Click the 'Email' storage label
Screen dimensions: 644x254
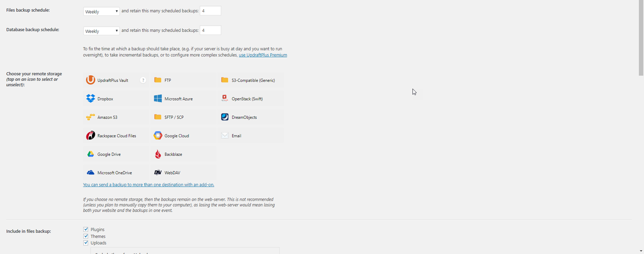tap(236, 136)
